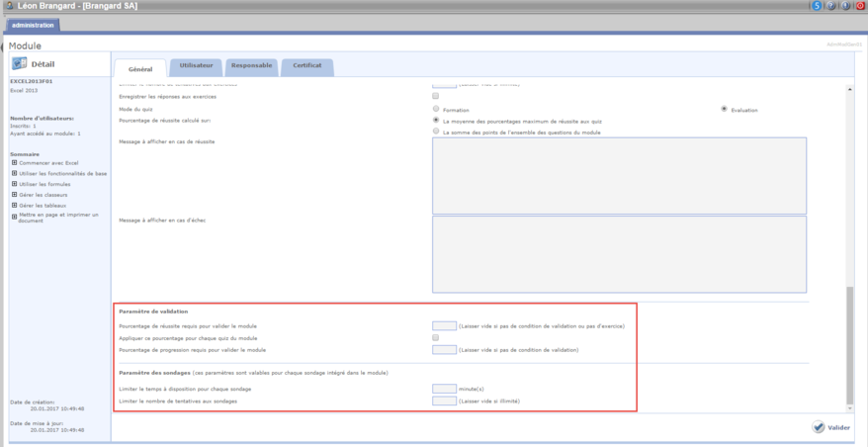Screen dimensions: 868x447
Task: Select the Formation quiz mode radio button
Action: click(x=436, y=109)
